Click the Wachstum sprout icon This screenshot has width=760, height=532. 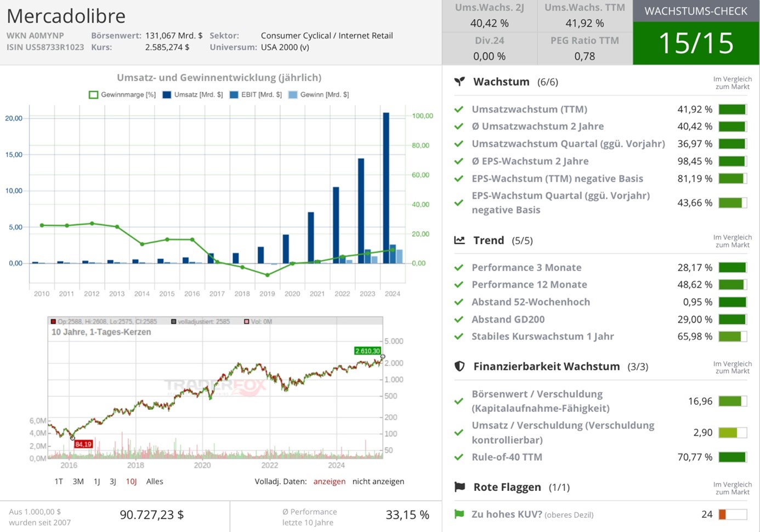click(x=460, y=82)
